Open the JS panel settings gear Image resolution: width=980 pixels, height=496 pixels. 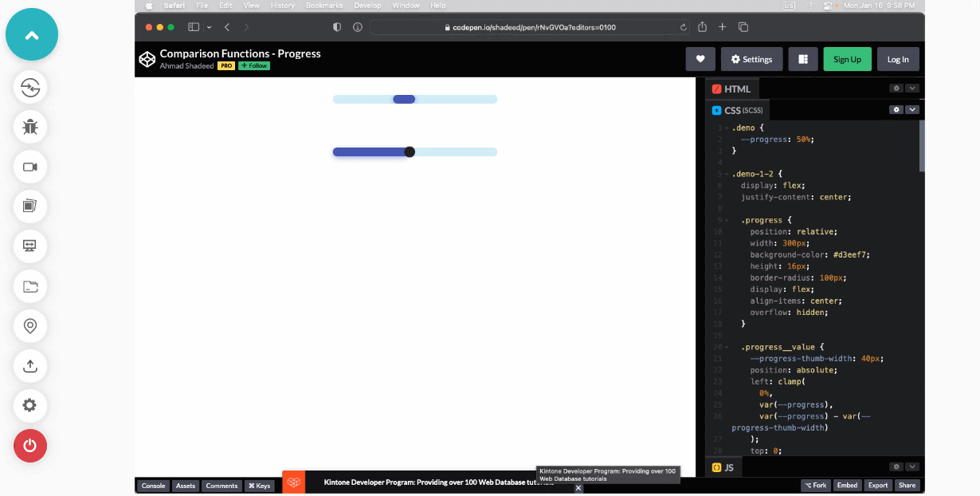click(896, 466)
